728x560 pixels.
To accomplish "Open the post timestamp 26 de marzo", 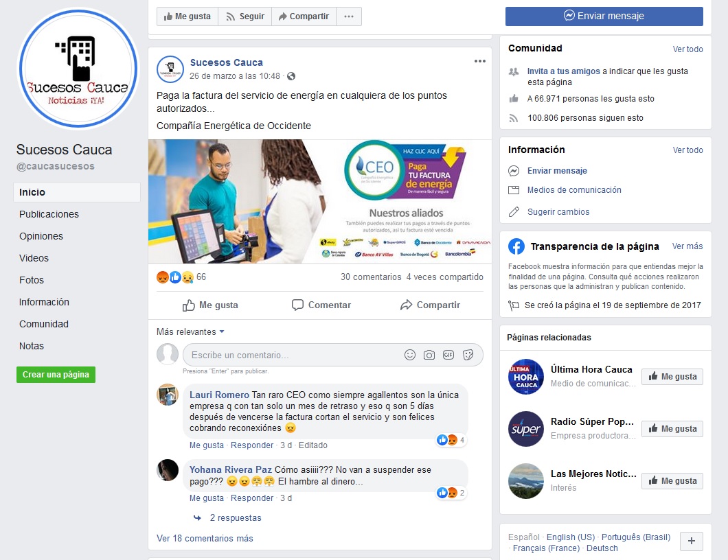I will [235, 76].
